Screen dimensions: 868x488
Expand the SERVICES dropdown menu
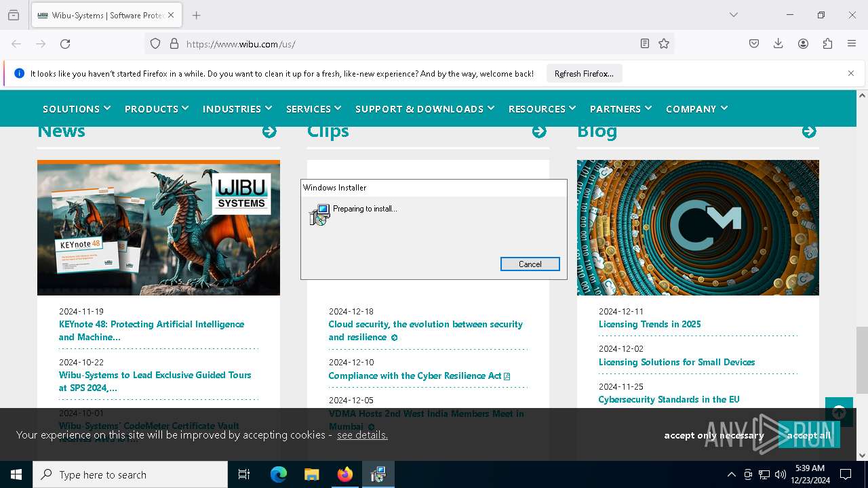(x=314, y=108)
